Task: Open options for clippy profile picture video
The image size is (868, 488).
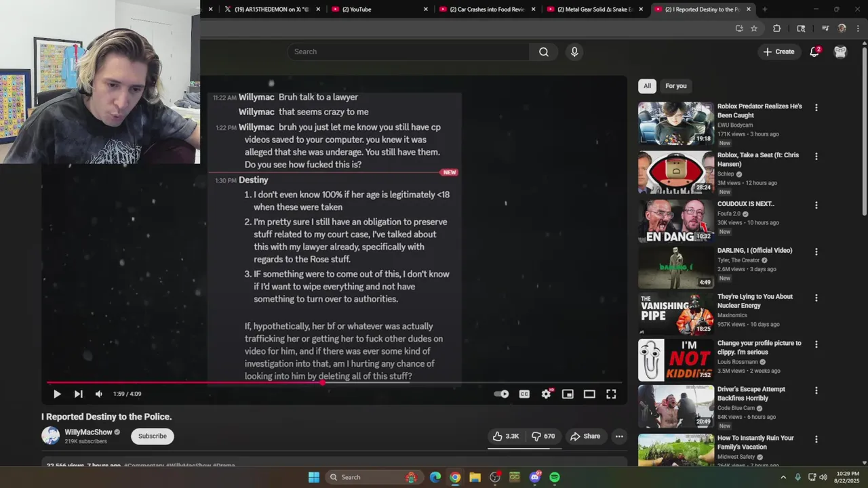Action: point(816,344)
